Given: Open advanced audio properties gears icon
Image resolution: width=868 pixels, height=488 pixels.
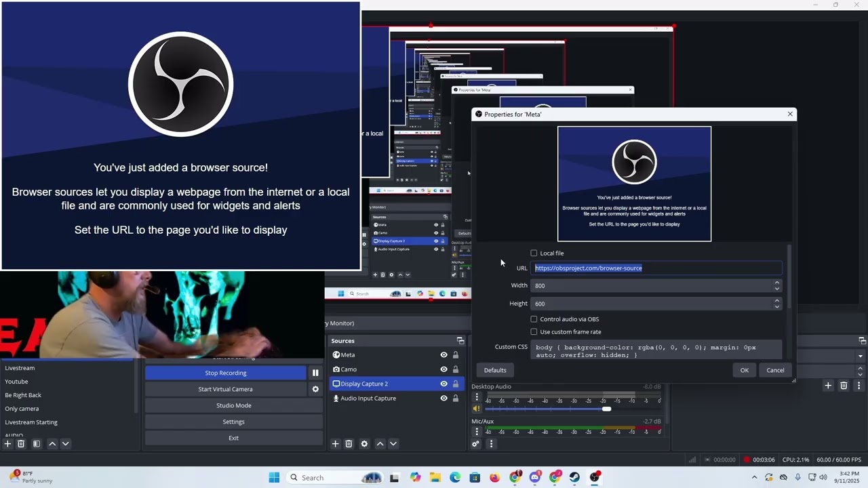Looking at the screenshot, I should pos(475,444).
